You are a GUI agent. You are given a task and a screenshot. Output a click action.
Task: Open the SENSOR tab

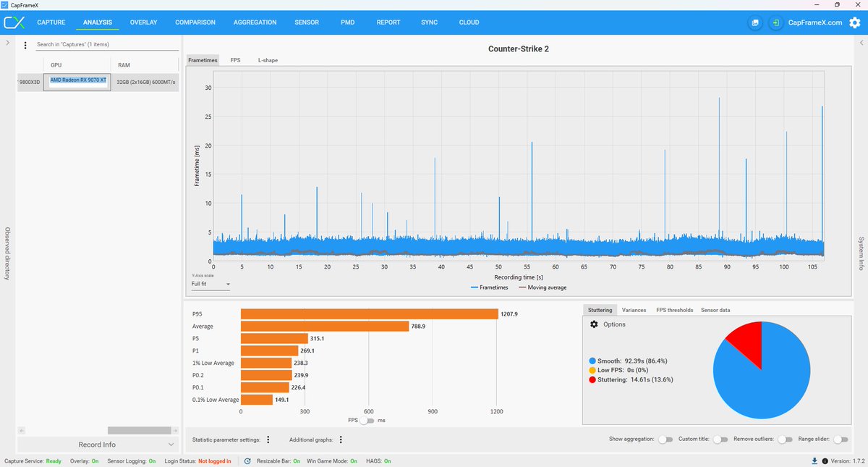pyautogui.click(x=307, y=22)
